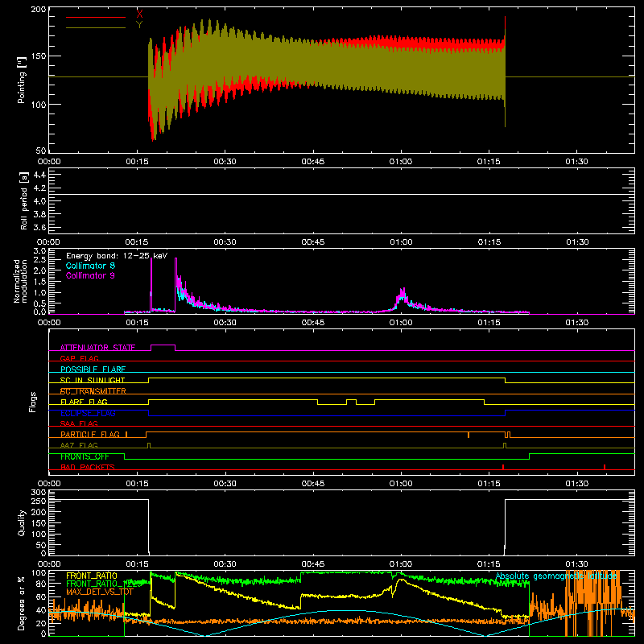Click the '200' tick on the Pointing axis
The image size is (644, 644).
(x=38, y=10)
